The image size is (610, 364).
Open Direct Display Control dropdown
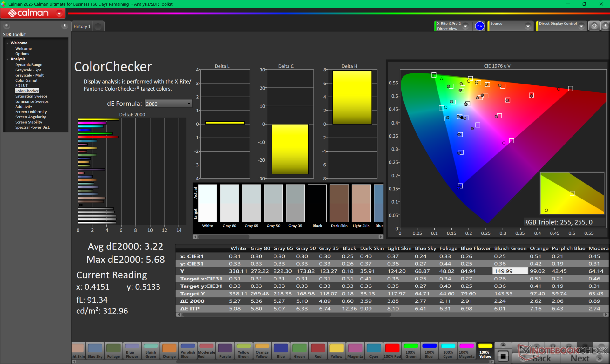coord(581,26)
